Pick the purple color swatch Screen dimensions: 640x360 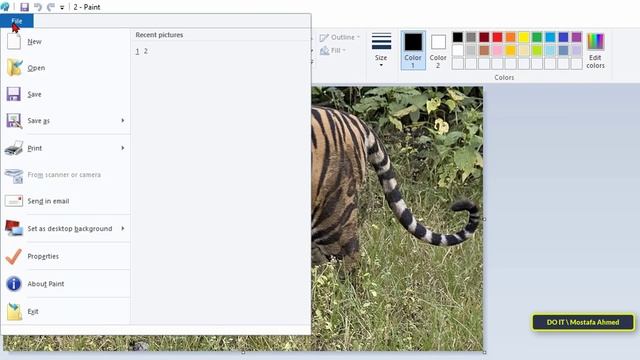tap(576, 37)
